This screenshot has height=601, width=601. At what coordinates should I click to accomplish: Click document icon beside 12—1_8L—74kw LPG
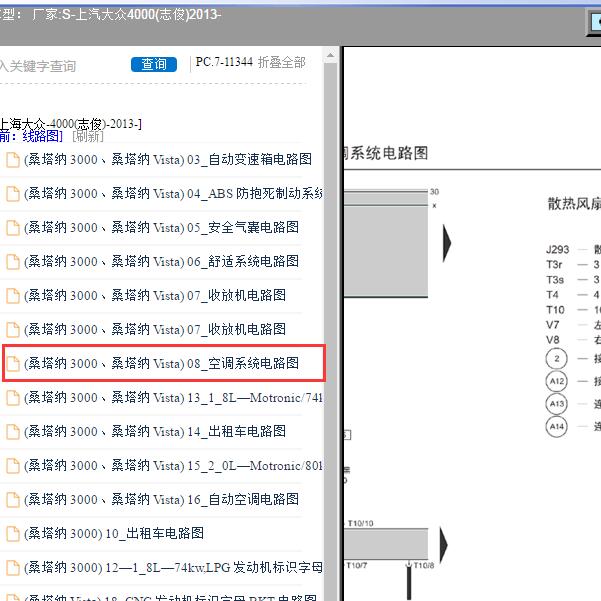tap(13, 568)
